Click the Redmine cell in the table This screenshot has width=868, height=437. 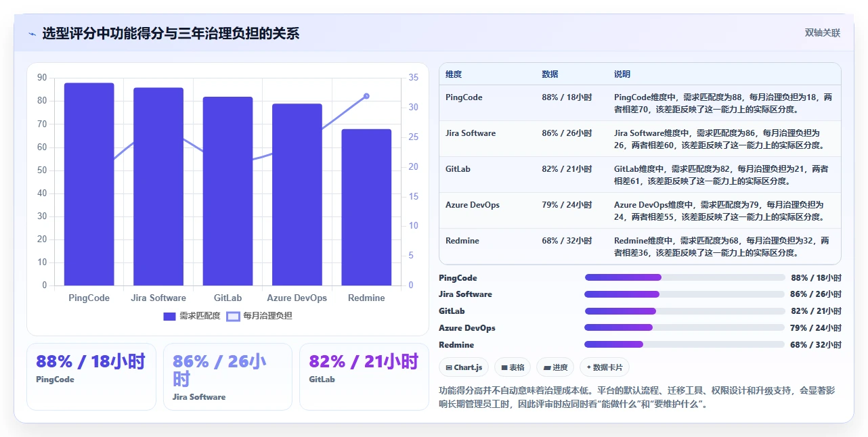point(463,241)
